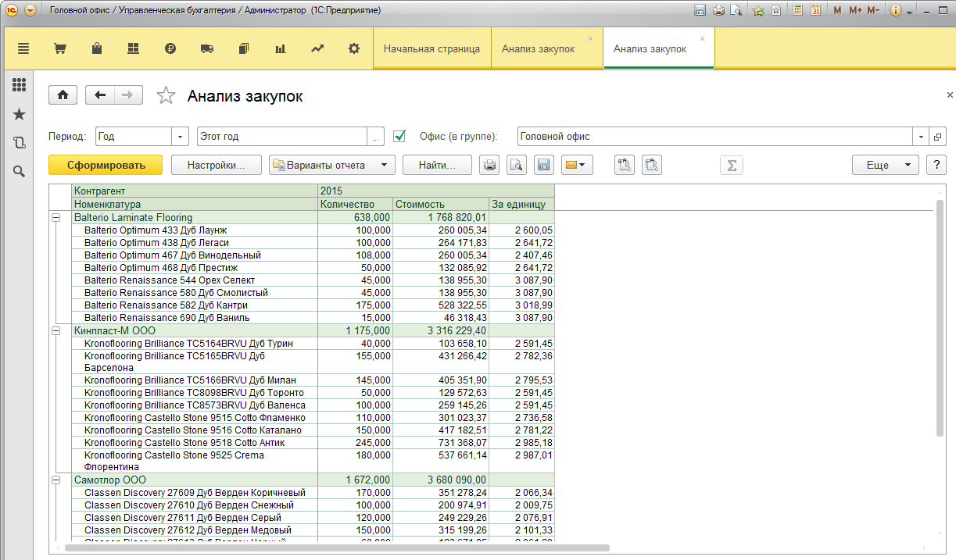Screen dimensions: 956x560
Task: Click the title bar save icon
Action: coord(700,11)
